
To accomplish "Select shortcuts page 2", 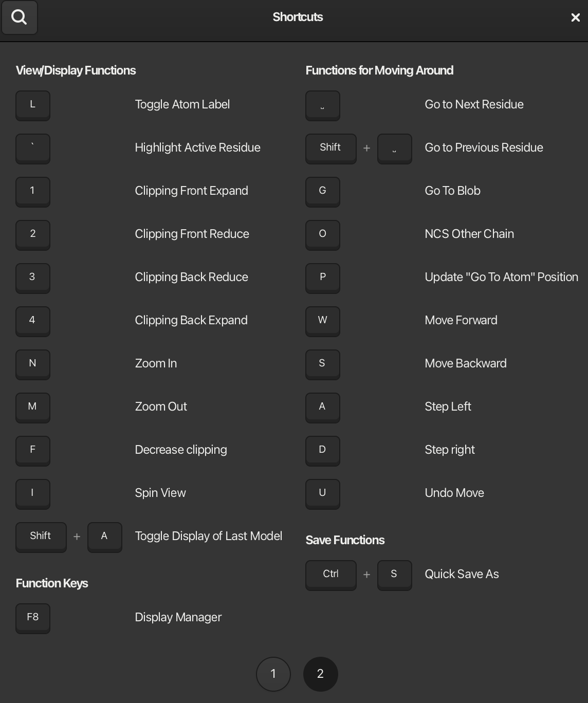I will coord(320,674).
